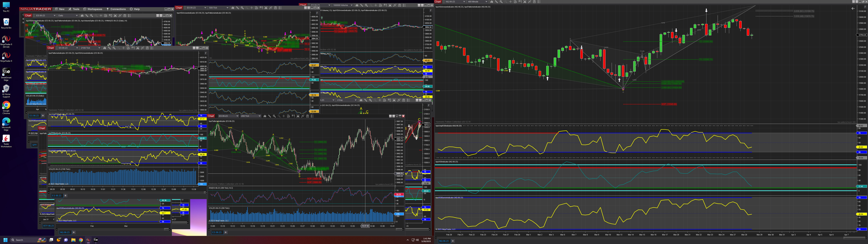Open Indicators icon on NQ 480 Minute chart toolbar
This screenshot has height=244, width=868.
coord(530,2)
